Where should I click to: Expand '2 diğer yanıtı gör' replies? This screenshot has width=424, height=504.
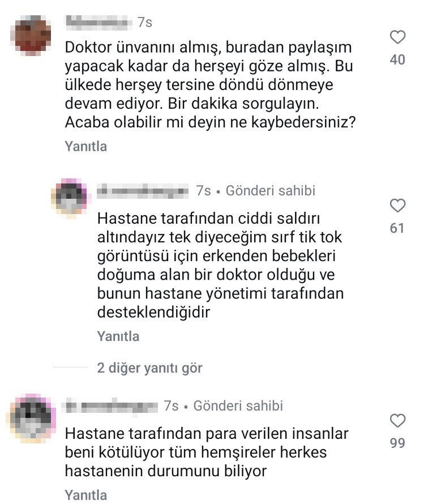(149, 368)
